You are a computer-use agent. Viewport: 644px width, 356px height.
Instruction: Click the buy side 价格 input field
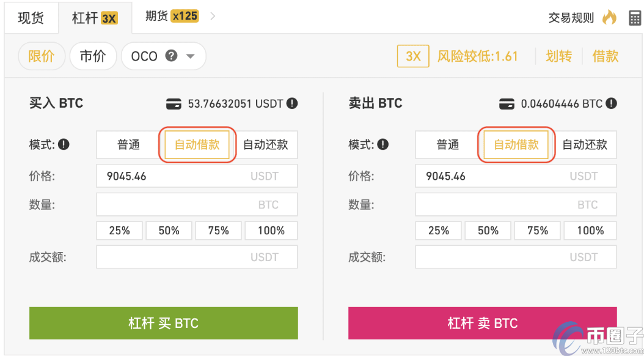(196, 176)
